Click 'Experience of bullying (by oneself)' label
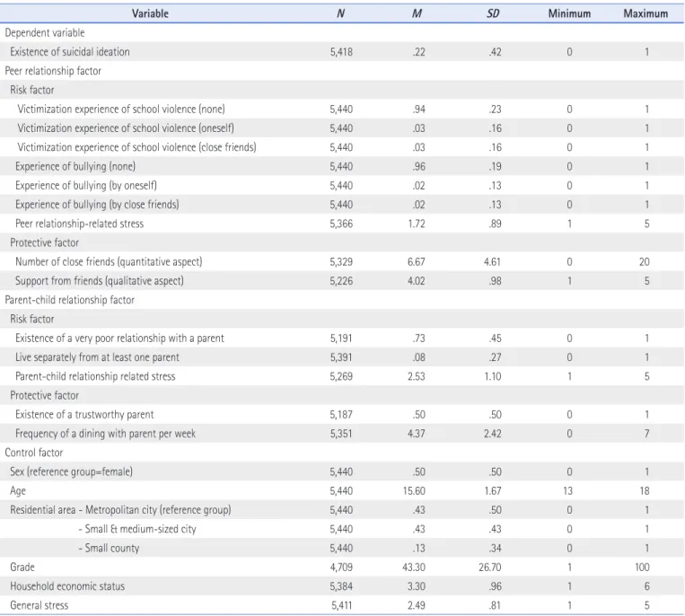This screenshot has height=616, width=685. click(x=86, y=186)
